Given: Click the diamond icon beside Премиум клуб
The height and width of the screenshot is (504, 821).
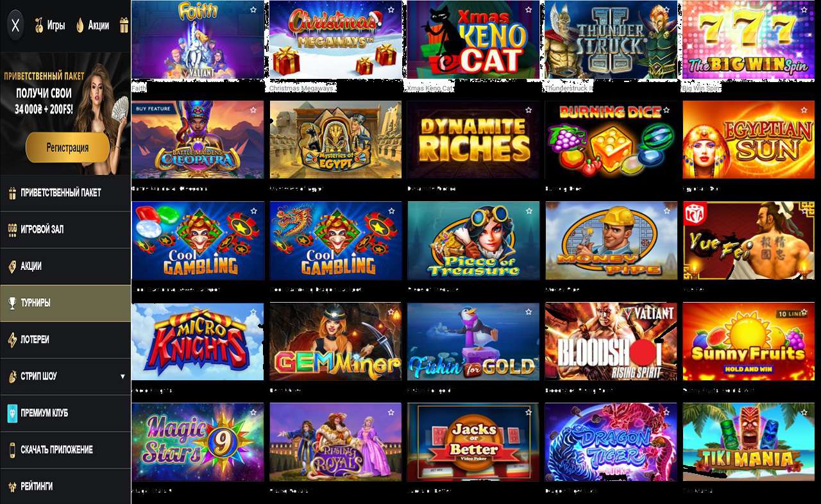Looking at the screenshot, I should coord(12,413).
